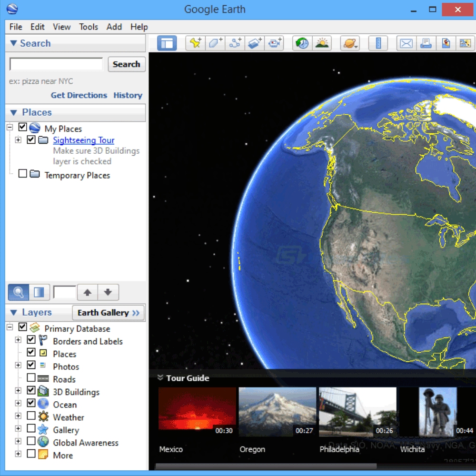
Task: Click the Tour Guide horizontal scrollbar
Action: click(266, 466)
